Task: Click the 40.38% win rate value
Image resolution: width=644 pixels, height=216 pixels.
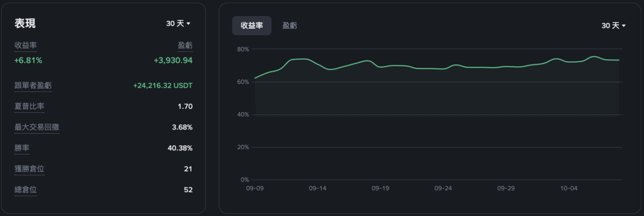Action: [180, 148]
